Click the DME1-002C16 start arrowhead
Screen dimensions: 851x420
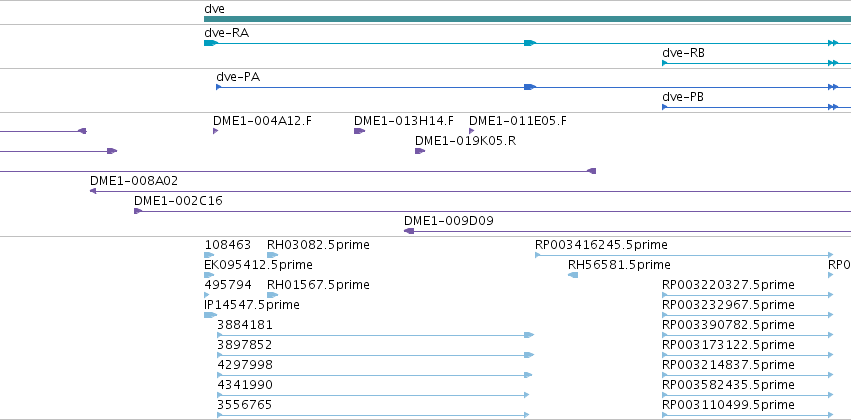coord(138,211)
